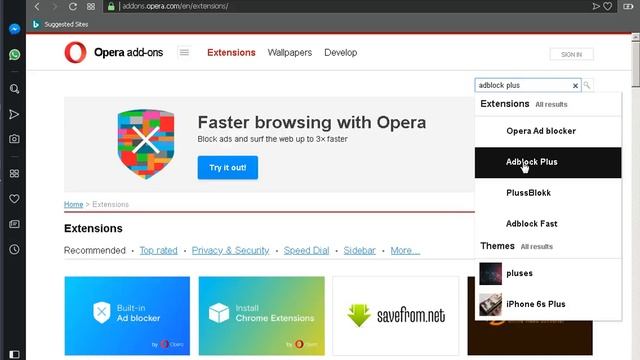640x360 pixels.
Task: Select pluses theme suggestion
Action: pos(548,273)
